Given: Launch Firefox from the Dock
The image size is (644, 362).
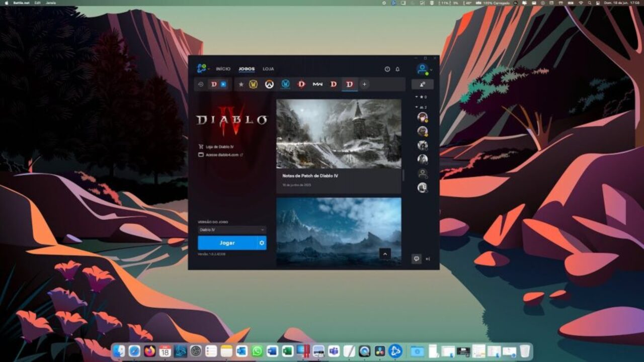Looking at the screenshot, I should [x=150, y=351].
